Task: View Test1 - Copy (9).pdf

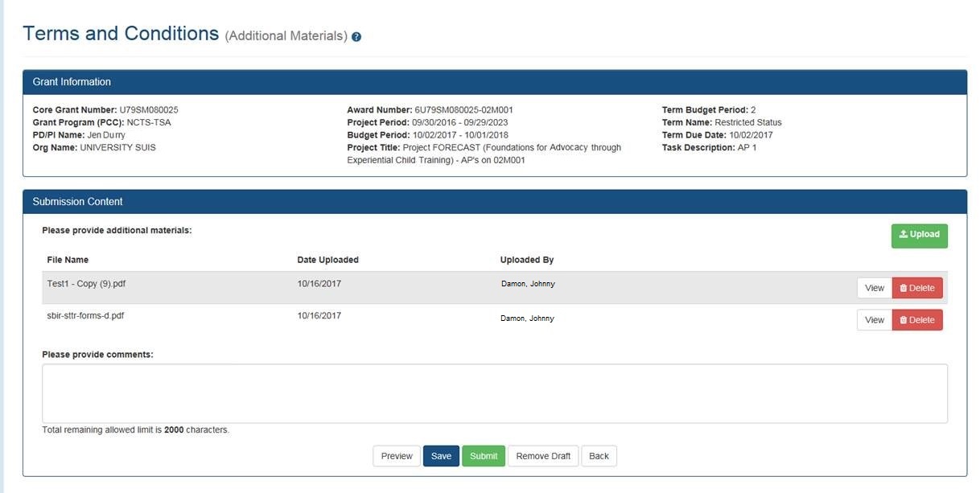Action: [x=874, y=287]
